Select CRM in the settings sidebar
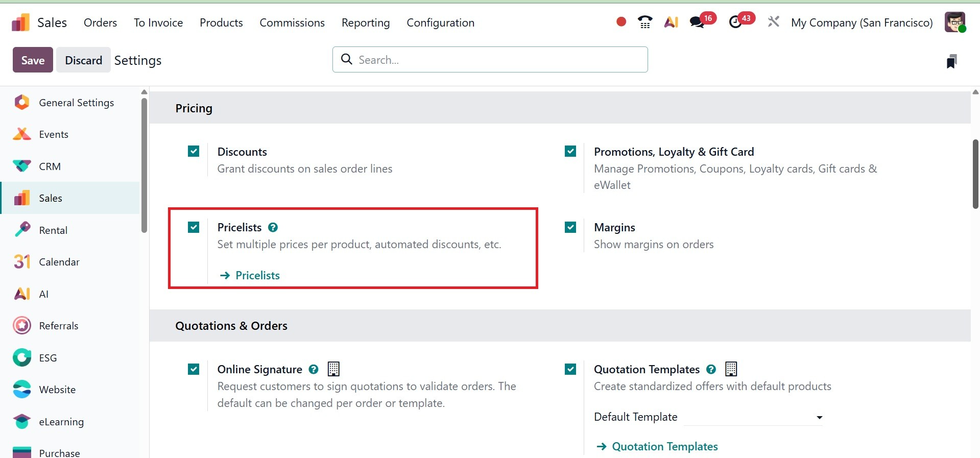This screenshot has height=458, width=980. tap(50, 166)
